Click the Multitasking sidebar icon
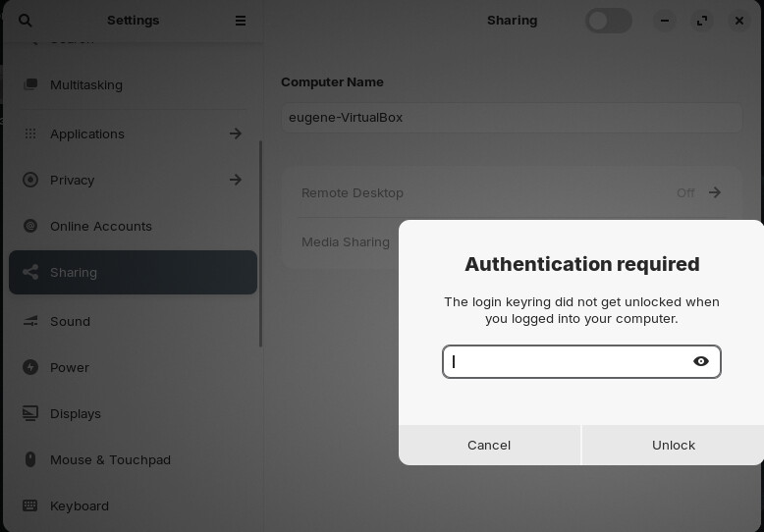 pyautogui.click(x=30, y=85)
